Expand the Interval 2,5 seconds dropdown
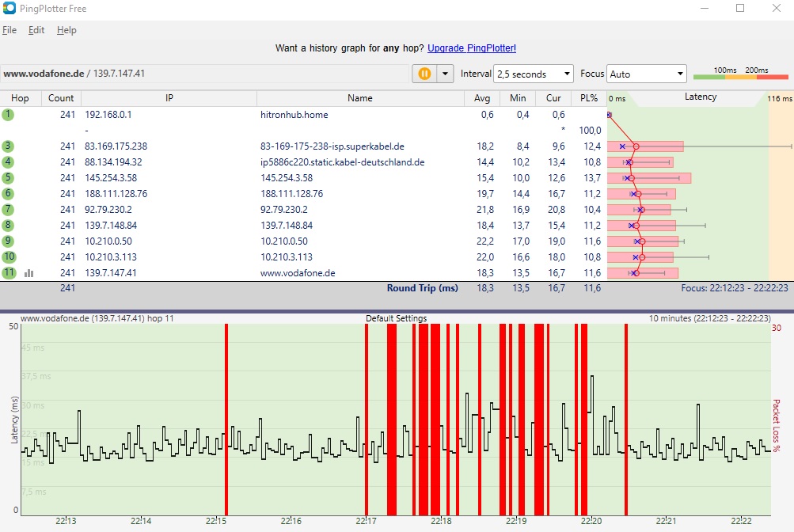 click(534, 74)
